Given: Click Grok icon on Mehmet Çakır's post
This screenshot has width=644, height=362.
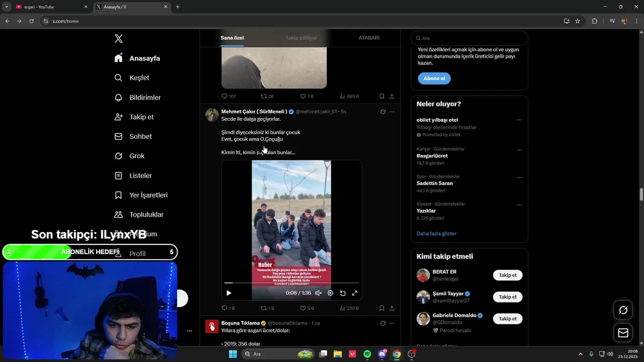Looking at the screenshot, I should point(383,112).
